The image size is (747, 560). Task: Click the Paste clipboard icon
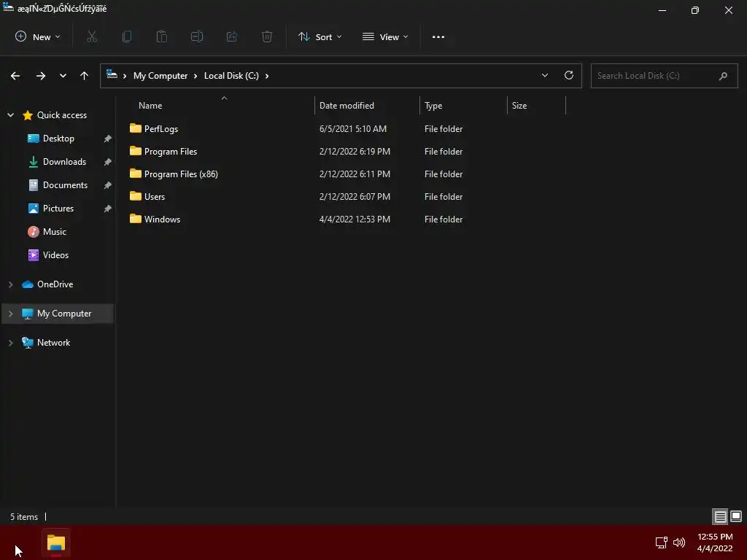tap(162, 36)
